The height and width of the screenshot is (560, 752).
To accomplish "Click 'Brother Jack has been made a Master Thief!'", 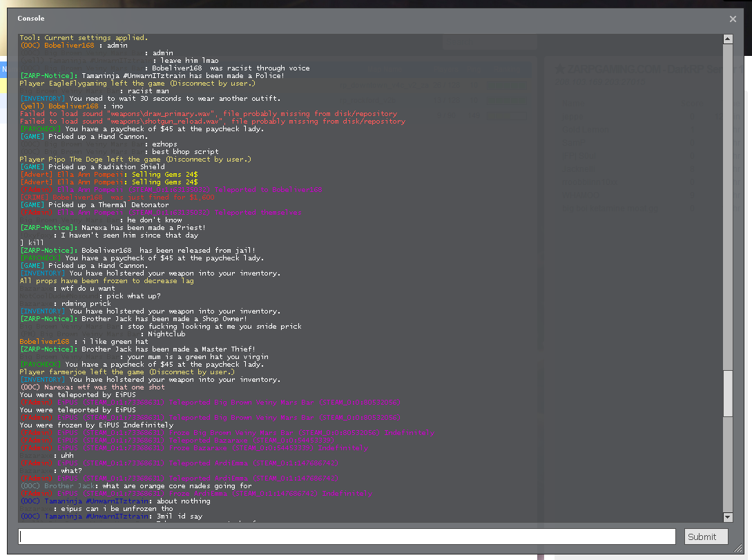I will coord(137,349).
